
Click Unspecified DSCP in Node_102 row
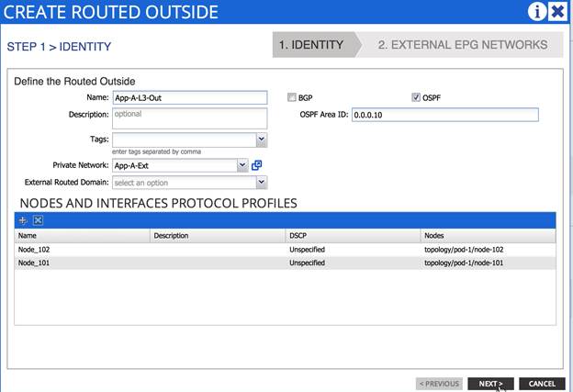(307, 250)
